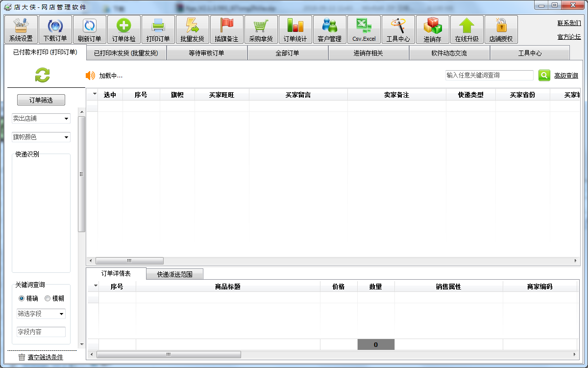Open the 打印订单 print orders tool
The width and height of the screenshot is (588, 368).
tap(158, 29)
